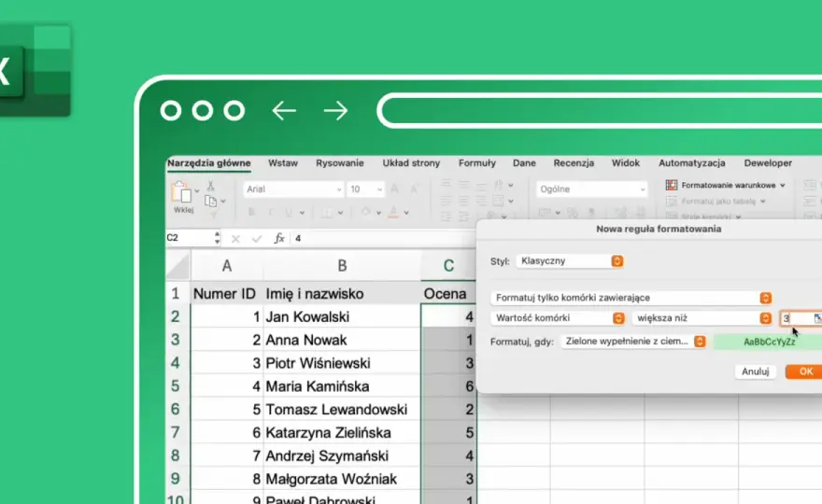
Task: Open the 'Zielone wypełnienie z ciem...' format dropdown
Action: pos(633,342)
